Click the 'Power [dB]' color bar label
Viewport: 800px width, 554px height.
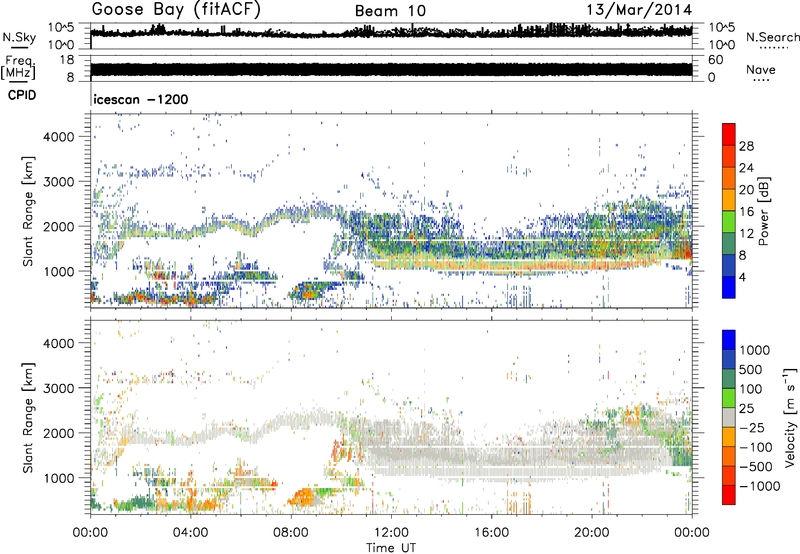(763, 211)
